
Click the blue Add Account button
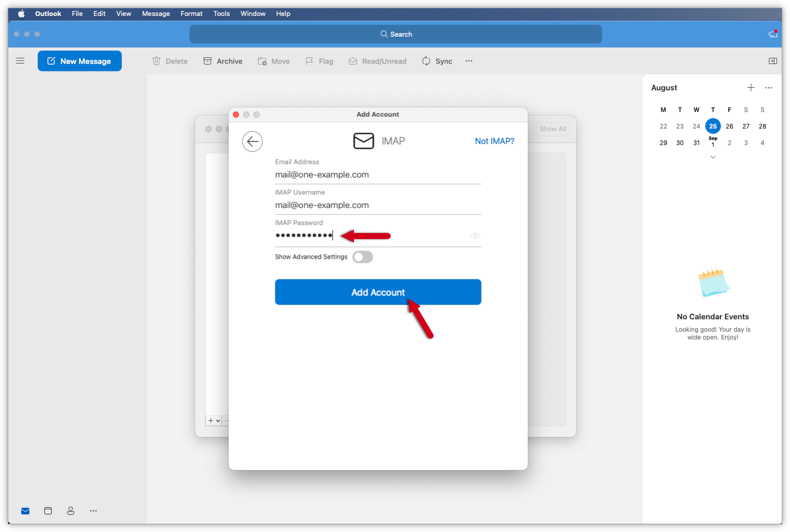click(x=378, y=292)
